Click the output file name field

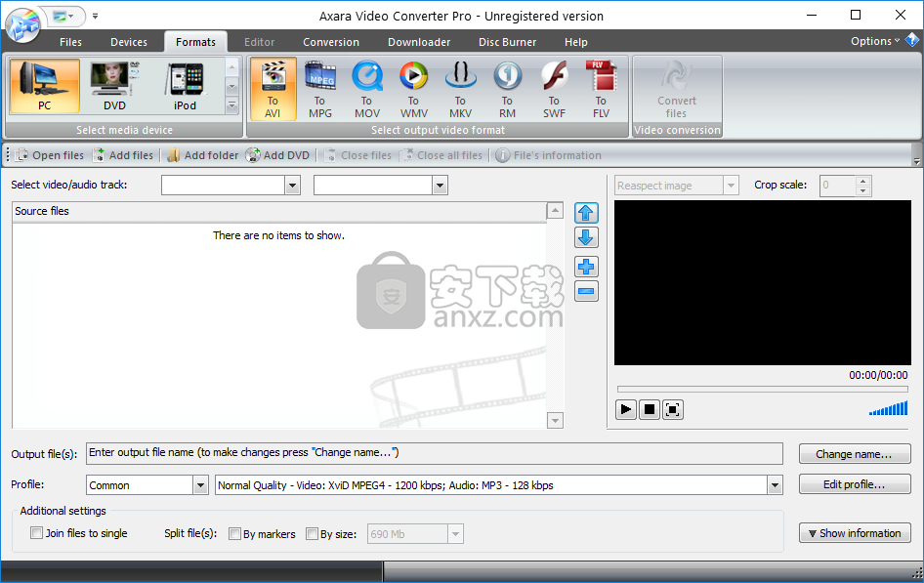(x=435, y=453)
